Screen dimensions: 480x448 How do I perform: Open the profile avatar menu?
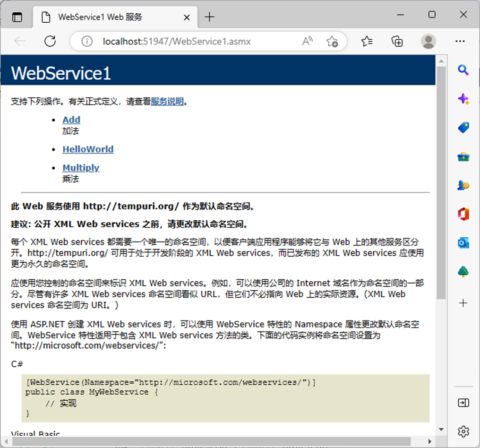click(x=428, y=41)
